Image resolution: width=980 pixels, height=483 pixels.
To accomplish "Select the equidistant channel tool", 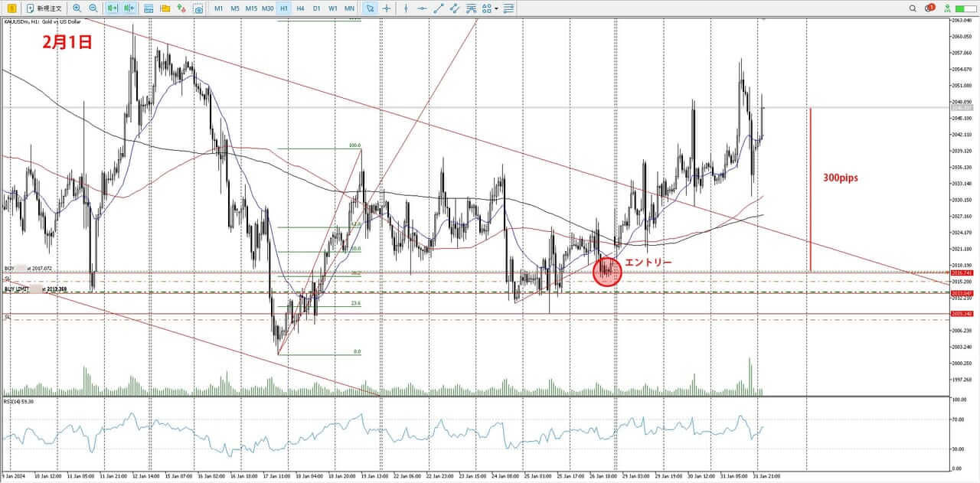I will 455,8.
